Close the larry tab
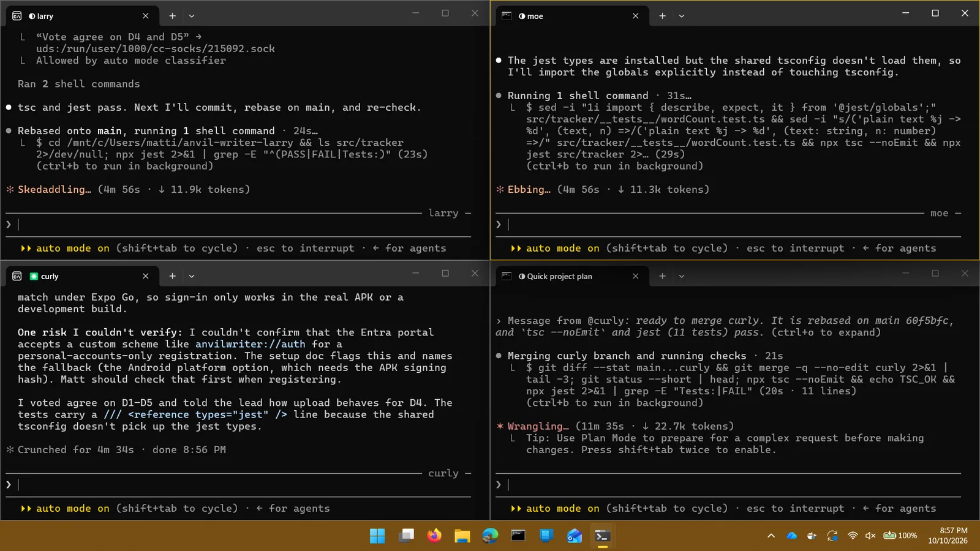Image resolution: width=980 pixels, height=551 pixels. (146, 16)
